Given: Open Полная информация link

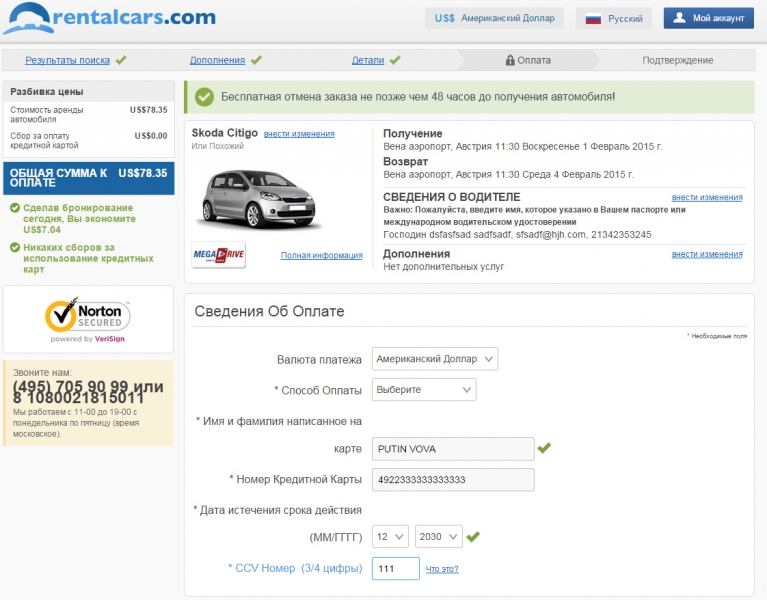Looking at the screenshot, I should tap(321, 255).
